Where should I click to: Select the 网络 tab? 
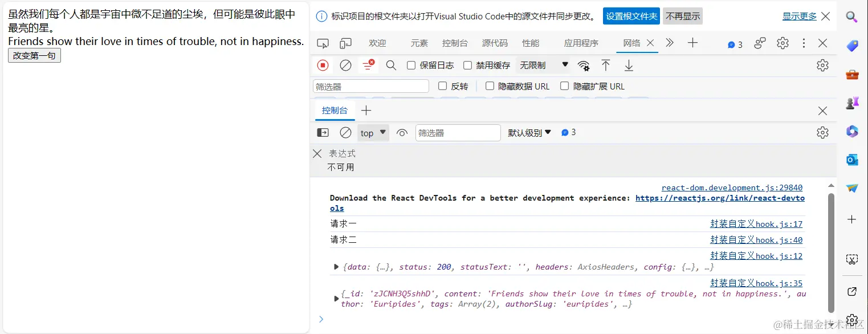pyautogui.click(x=631, y=43)
